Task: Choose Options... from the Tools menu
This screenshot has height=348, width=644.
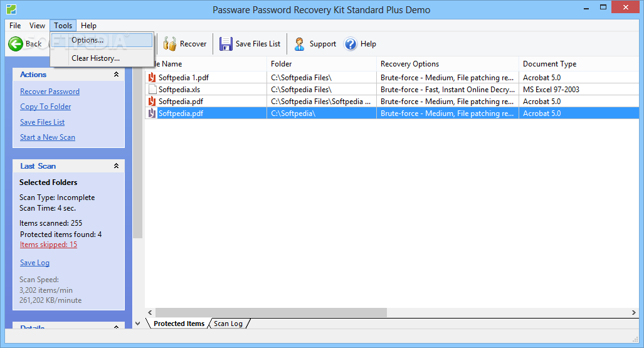Action: 102,40
